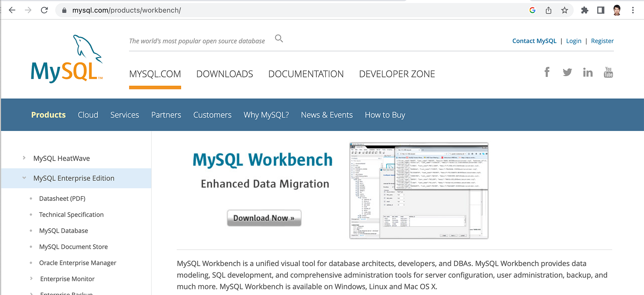Open the Partners menu item
644x295 pixels.
click(x=166, y=115)
